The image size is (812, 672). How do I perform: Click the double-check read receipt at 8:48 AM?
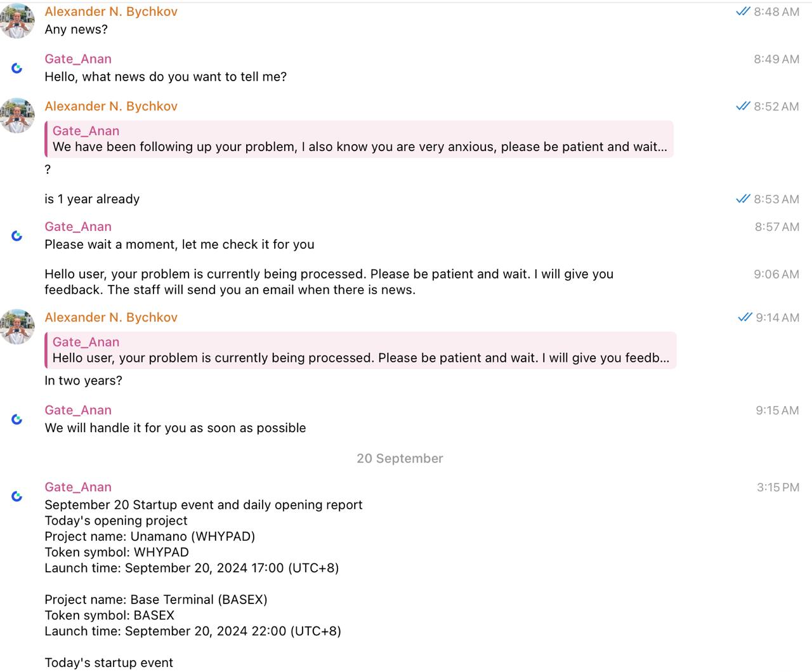[743, 12]
